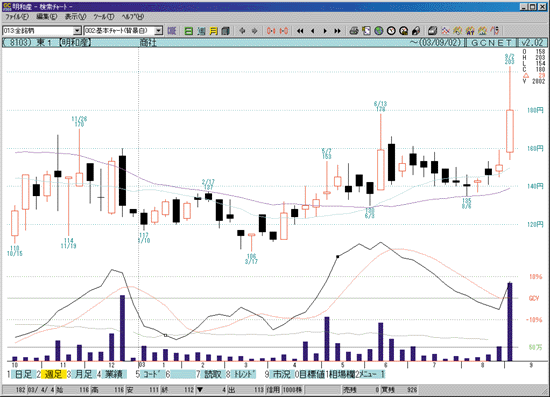
Task: Click the GCV indicator axis label
Action: [534, 298]
